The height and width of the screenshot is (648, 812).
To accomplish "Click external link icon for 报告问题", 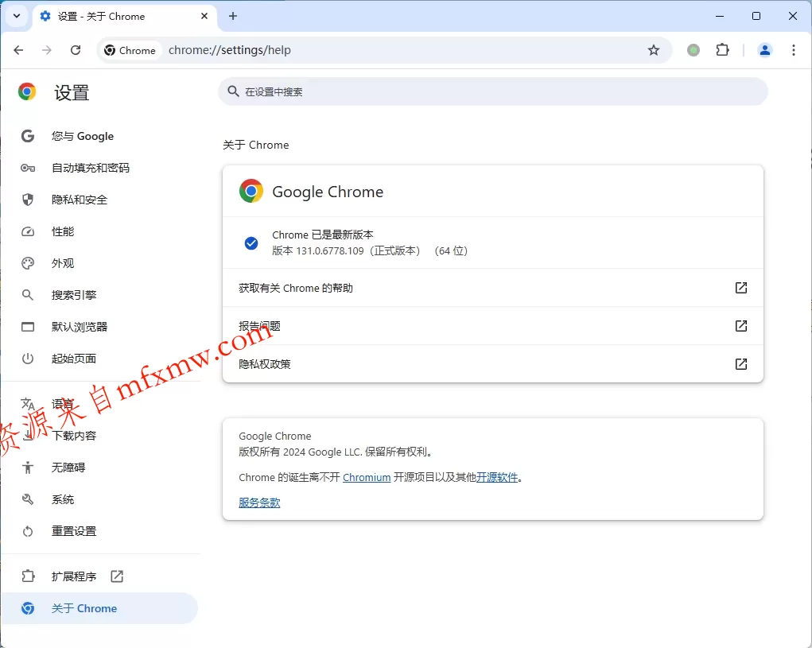I will pyautogui.click(x=741, y=326).
